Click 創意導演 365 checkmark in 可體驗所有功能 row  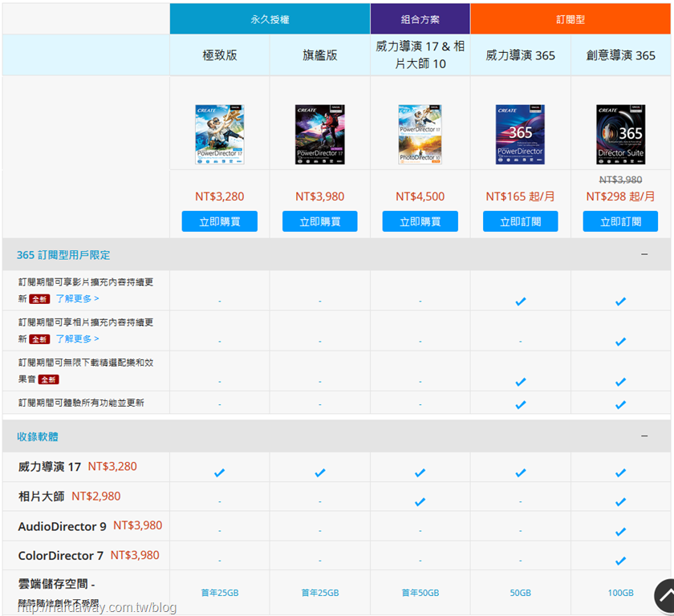(x=620, y=405)
